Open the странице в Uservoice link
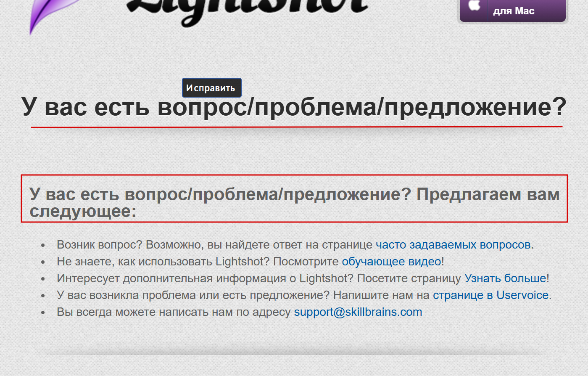 [x=491, y=295]
